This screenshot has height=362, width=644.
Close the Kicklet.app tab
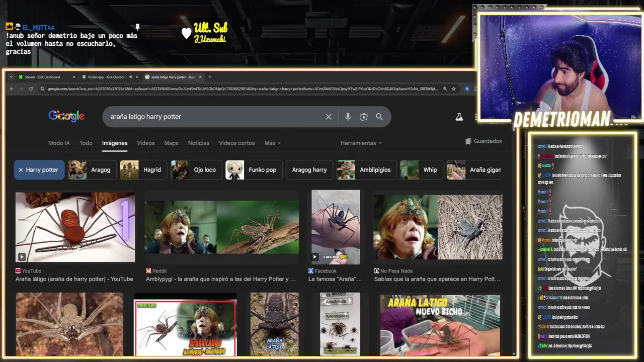(x=137, y=77)
